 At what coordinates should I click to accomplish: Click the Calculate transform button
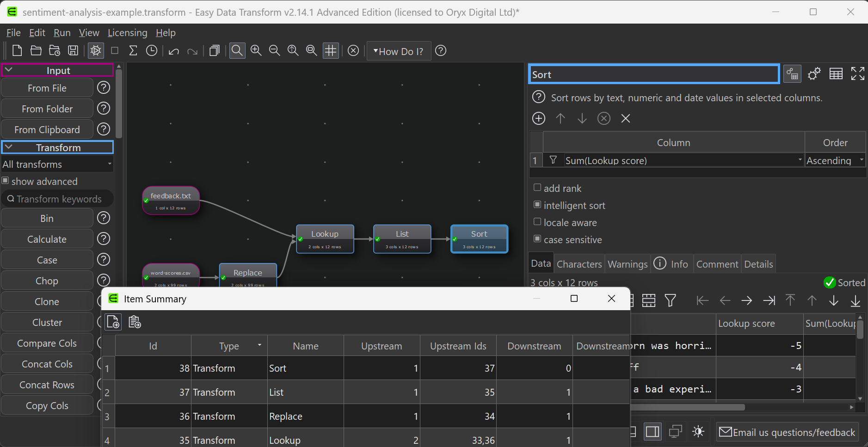tap(47, 239)
